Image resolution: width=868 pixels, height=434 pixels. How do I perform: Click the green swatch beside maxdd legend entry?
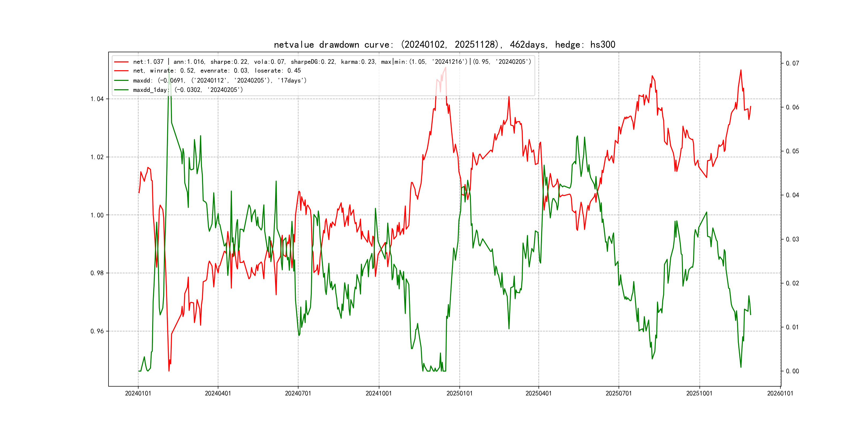[121, 81]
